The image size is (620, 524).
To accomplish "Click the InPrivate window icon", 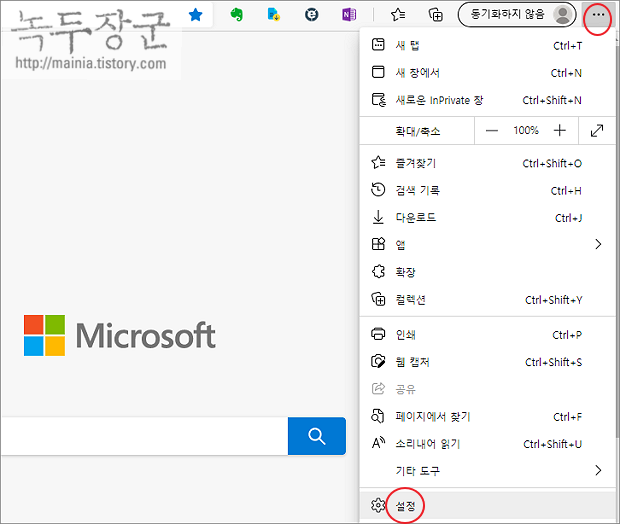I will pos(378,100).
